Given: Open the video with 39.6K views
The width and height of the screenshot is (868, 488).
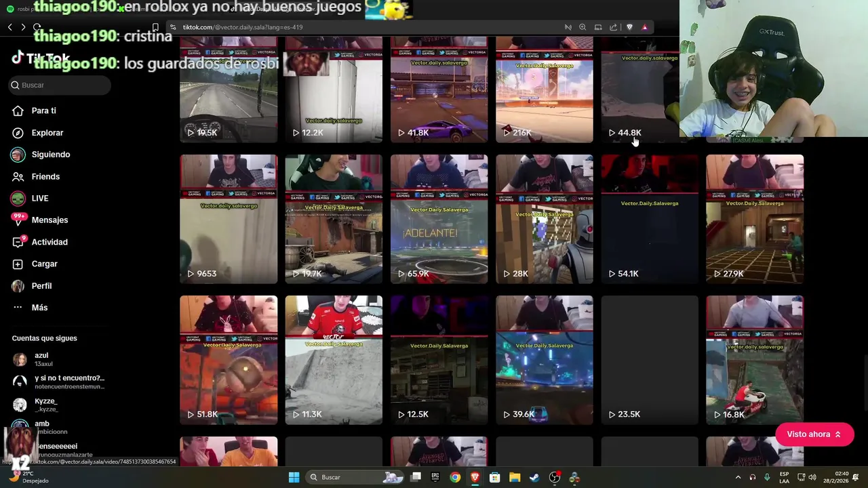Looking at the screenshot, I should pyautogui.click(x=545, y=360).
